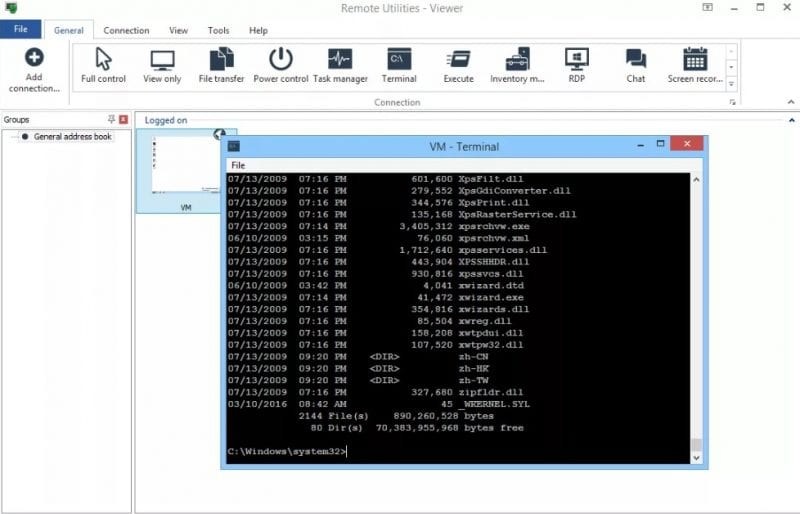Select General address book in Groups tree
The image size is (800, 514).
72,137
